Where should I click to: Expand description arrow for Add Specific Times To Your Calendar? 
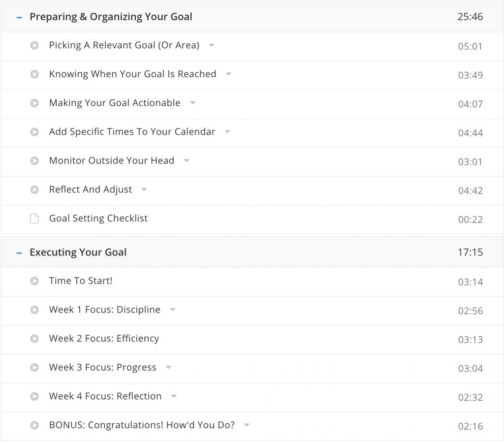(x=227, y=132)
